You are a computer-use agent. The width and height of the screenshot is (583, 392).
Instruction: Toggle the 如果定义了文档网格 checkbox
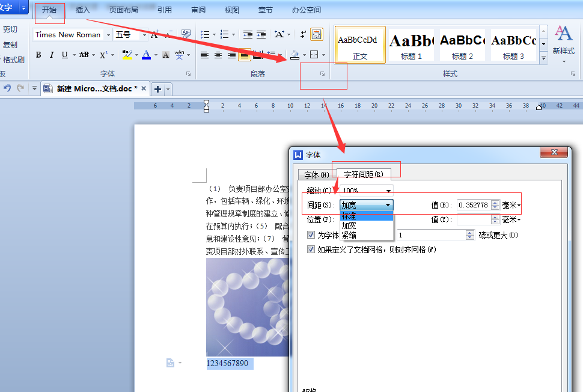tap(311, 250)
